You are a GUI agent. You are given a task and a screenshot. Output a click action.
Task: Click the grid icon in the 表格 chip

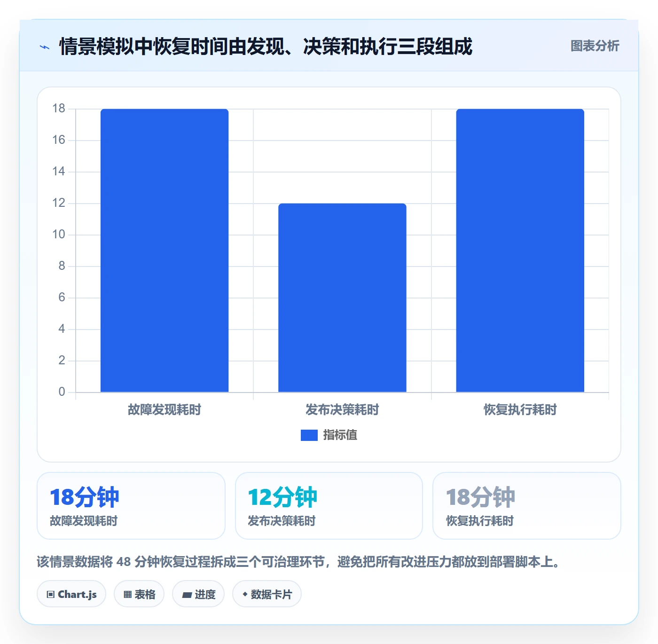(127, 595)
